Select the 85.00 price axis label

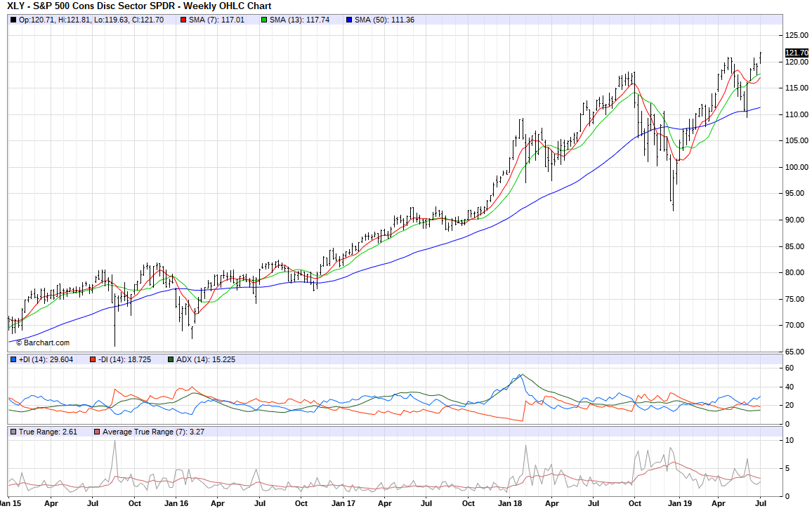797,247
